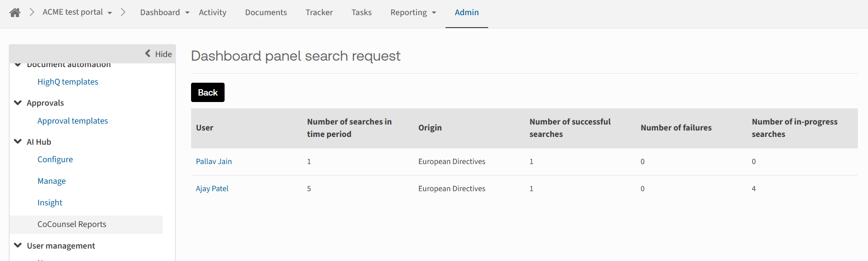Screen dimensions: 868x261
Task: Expand the Reporting menu dropdown
Action: (x=434, y=13)
